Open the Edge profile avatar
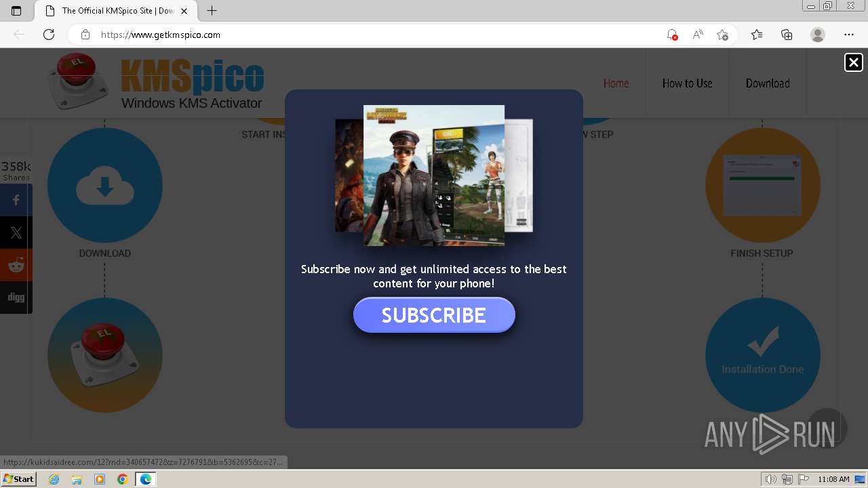 (x=818, y=35)
